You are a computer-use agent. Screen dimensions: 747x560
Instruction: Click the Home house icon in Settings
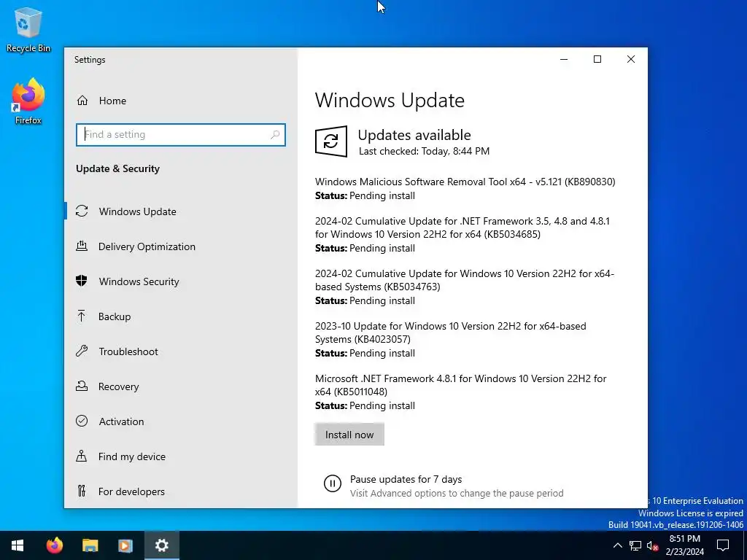[x=82, y=101]
